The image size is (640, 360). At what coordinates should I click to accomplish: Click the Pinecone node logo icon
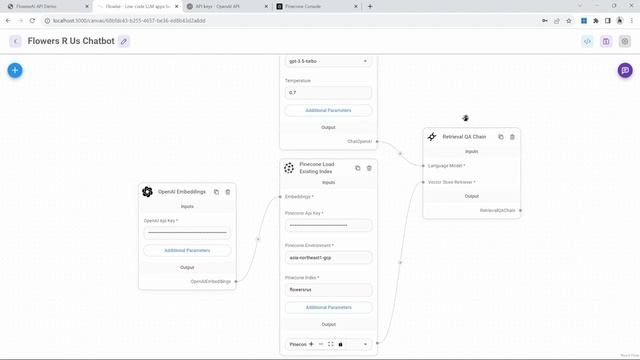(289, 168)
